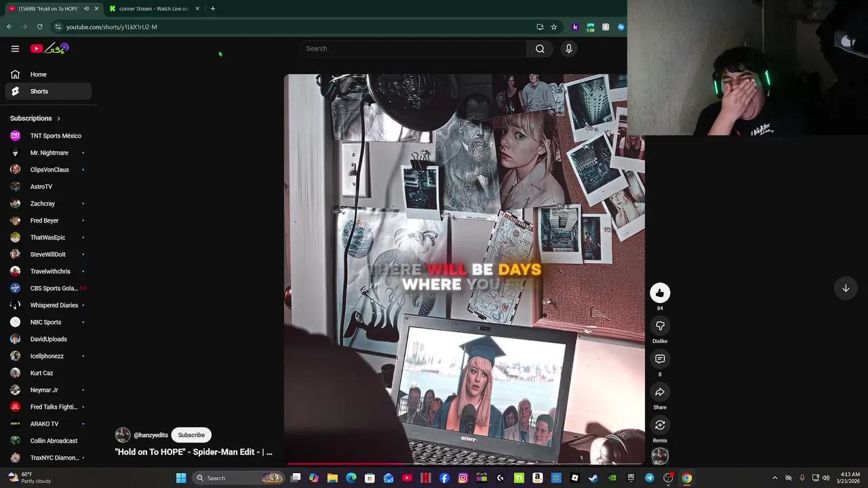Open the taskbar clock and date
This screenshot has width=868, height=488.
850,478
